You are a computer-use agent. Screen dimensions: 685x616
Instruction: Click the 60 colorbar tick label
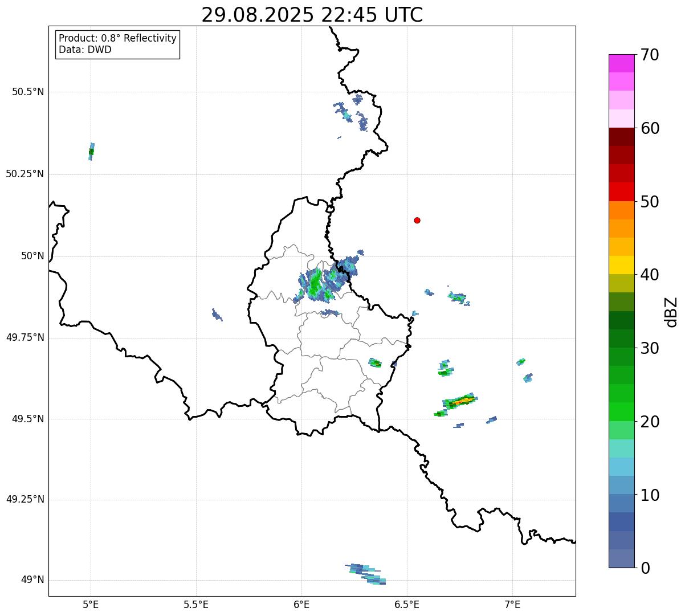(650, 128)
